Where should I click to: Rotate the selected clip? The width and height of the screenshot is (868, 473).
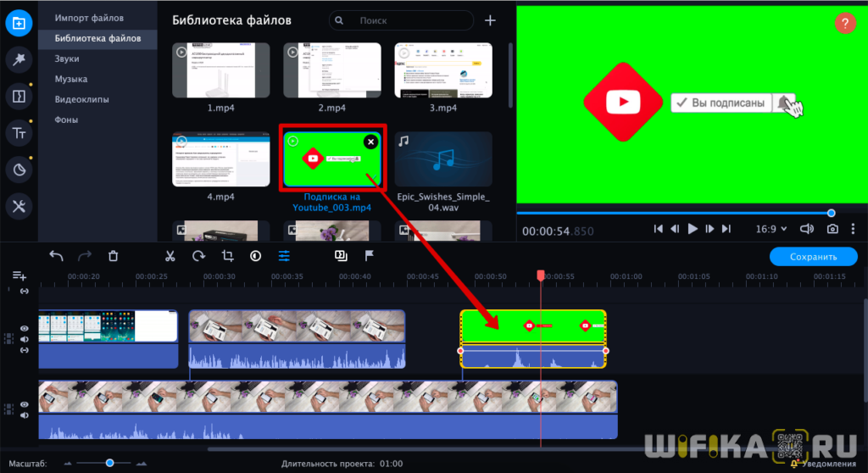click(198, 256)
